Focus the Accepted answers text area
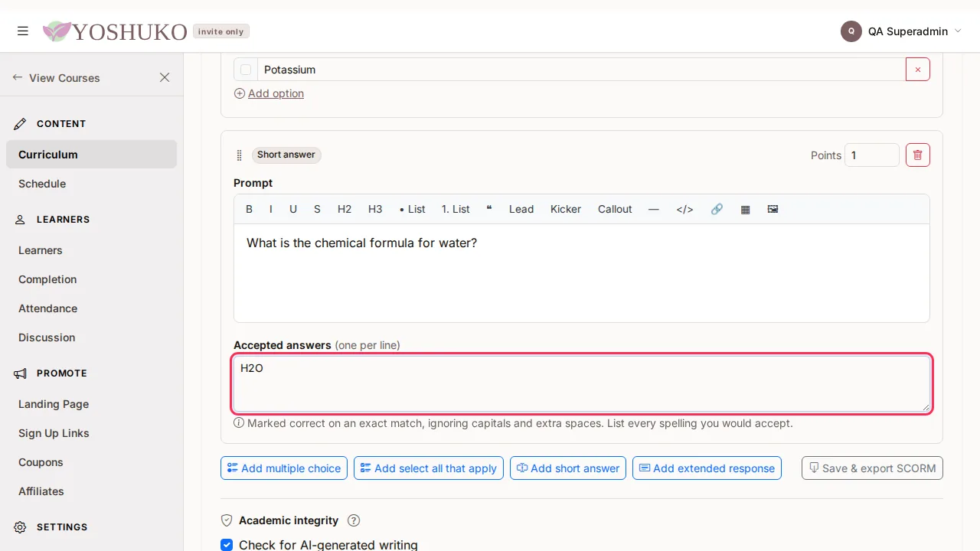Viewport: 980px width, 551px height. [582, 383]
